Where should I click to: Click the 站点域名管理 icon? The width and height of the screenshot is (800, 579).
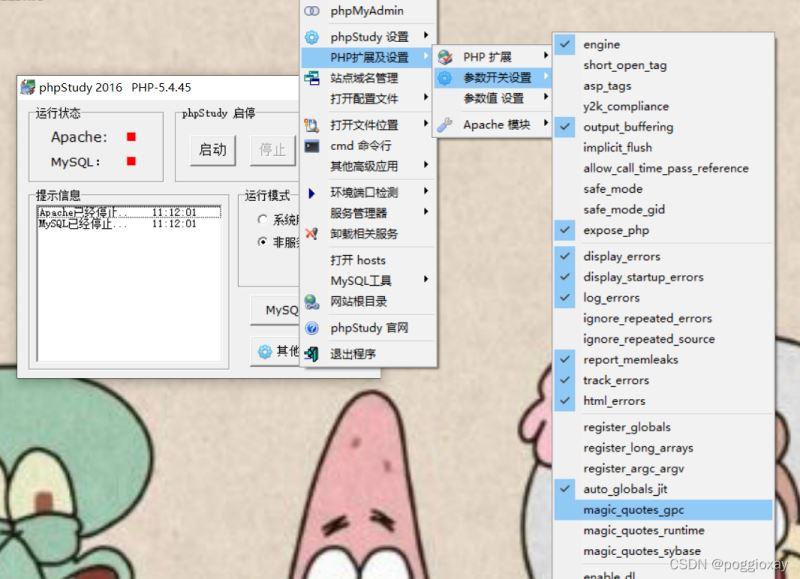(312, 78)
